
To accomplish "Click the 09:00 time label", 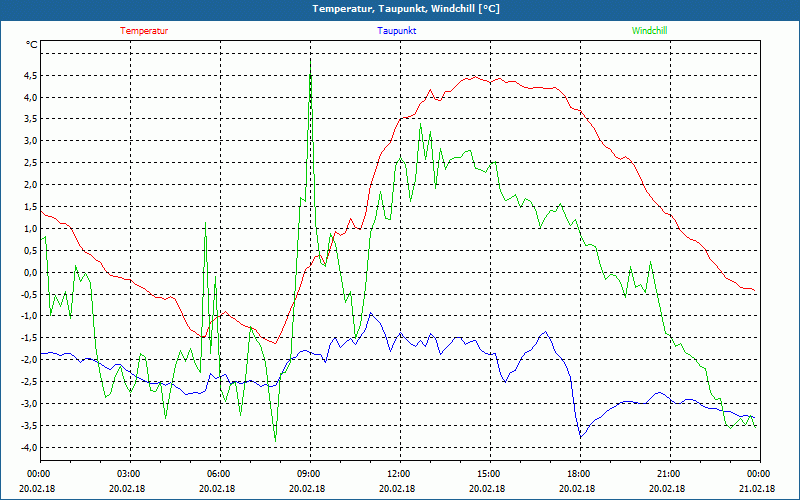I will click(310, 474).
